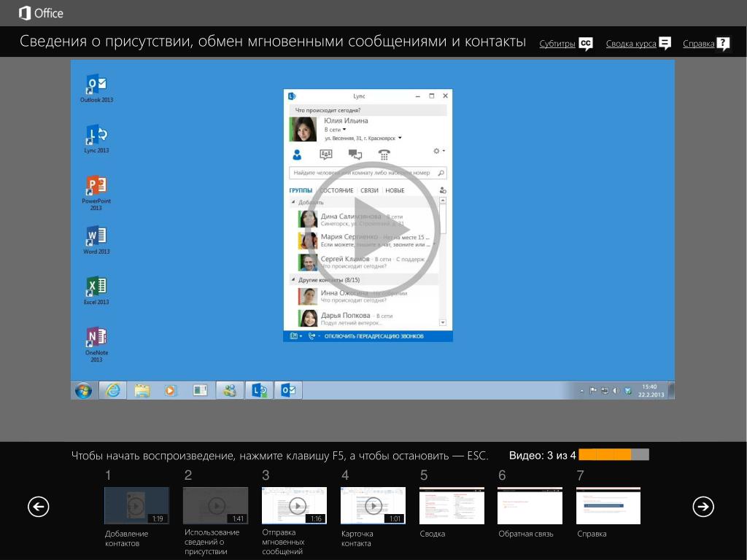Click the help question mark icon

(x=723, y=44)
